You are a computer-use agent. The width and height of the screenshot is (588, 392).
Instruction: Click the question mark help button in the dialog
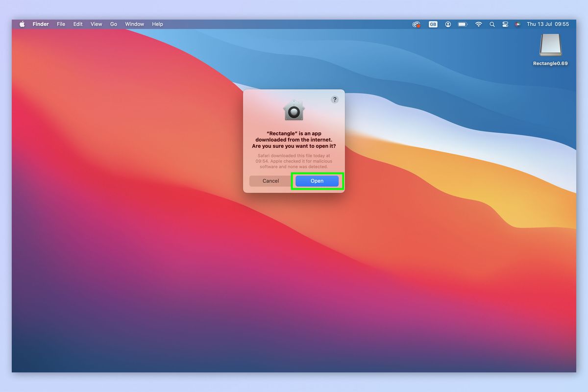[335, 99]
